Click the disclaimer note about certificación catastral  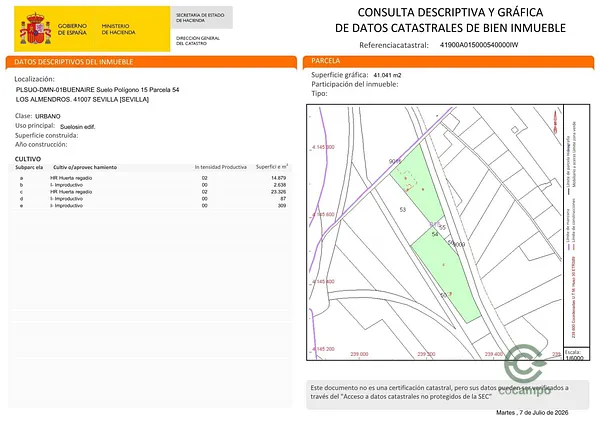[439, 392]
